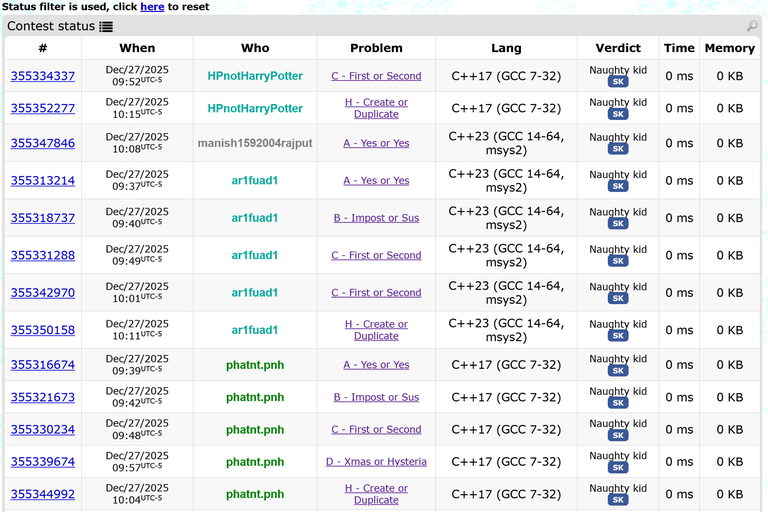Click the magnifier search icon in status header
768x512 pixels.
pyautogui.click(x=752, y=26)
